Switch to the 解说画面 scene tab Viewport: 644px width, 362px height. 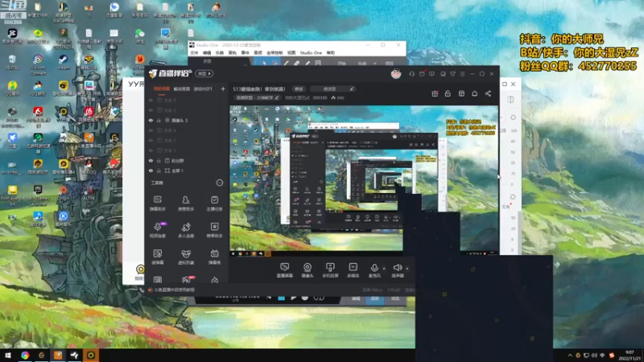tap(182, 88)
